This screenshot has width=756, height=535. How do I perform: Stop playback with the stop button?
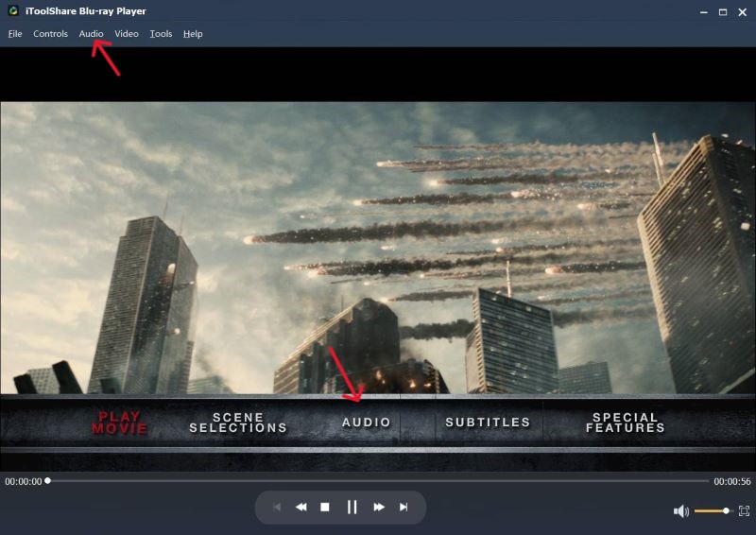pos(325,507)
